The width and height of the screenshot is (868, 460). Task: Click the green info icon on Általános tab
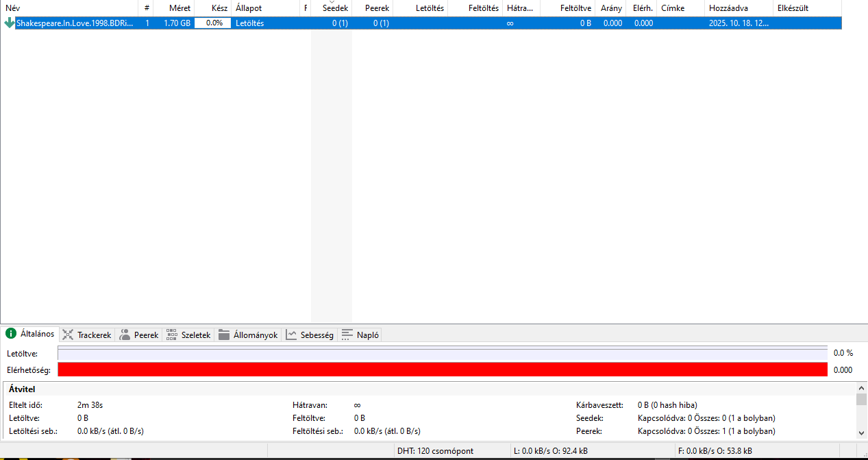tap(11, 334)
